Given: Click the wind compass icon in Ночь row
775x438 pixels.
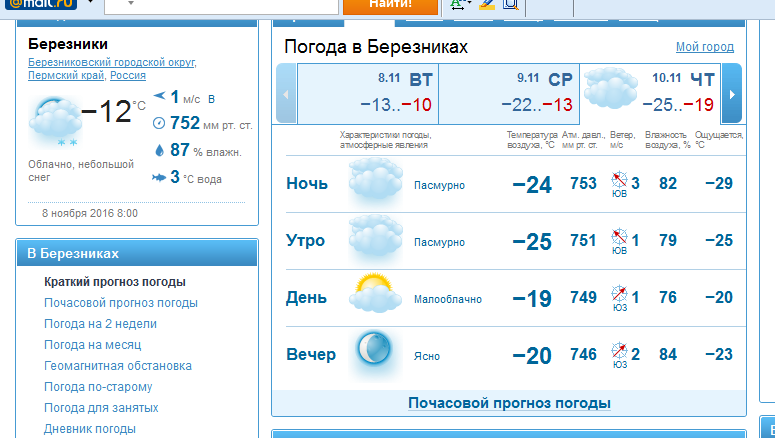Looking at the screenshot, I should (619, 181).
